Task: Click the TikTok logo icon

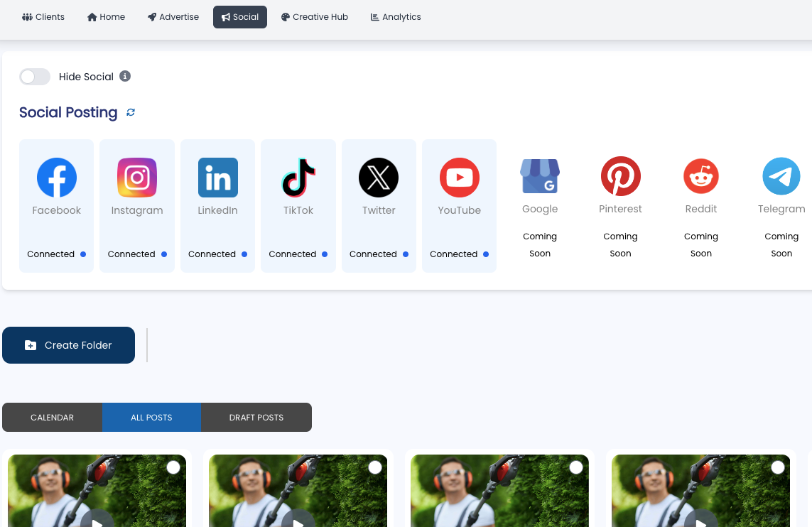Action: pyautogui.click(x=298, y=178)
